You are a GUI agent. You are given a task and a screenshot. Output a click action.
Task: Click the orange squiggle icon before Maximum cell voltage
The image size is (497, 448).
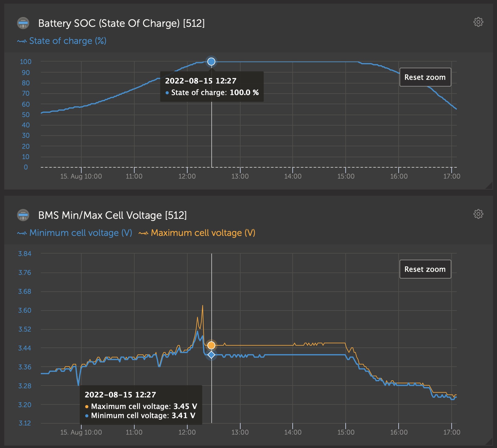pos(143,233)
